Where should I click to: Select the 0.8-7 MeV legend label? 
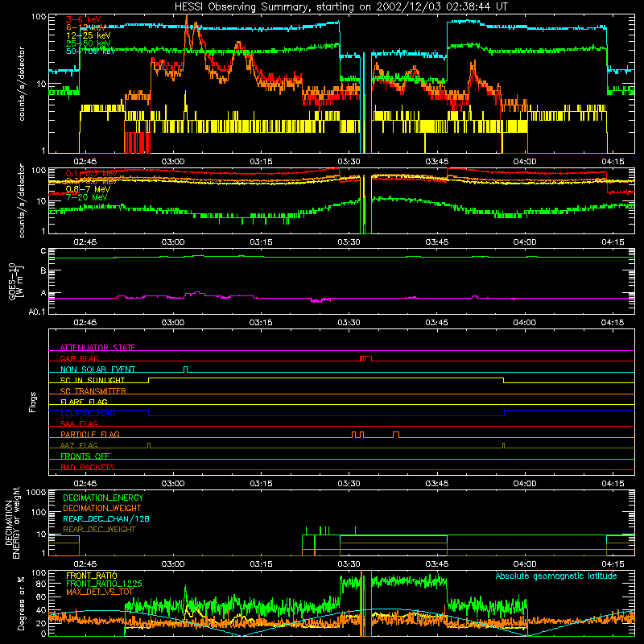[89, 189]
